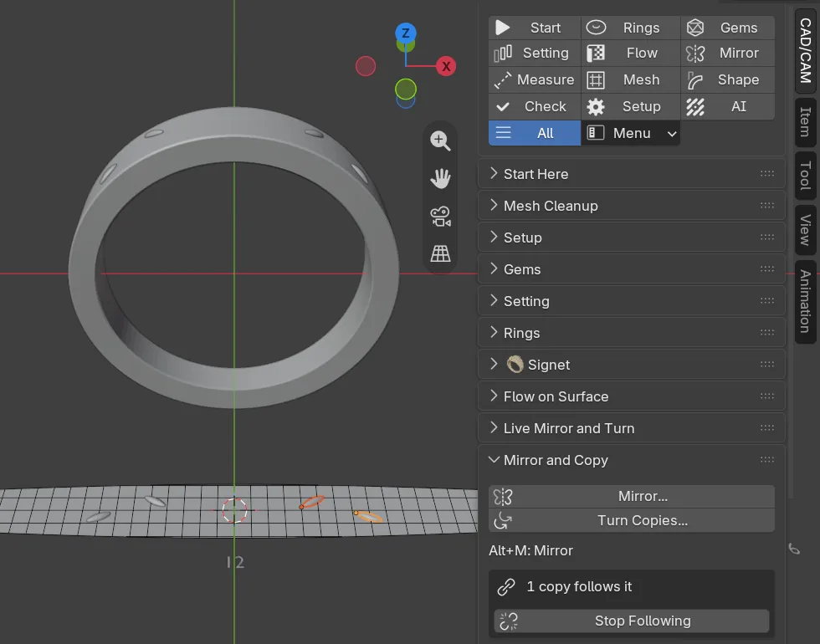Viewport: 820px width, 644px height.
Task: Toggle perspective/orthographic grid icon
Action: pyautogui.click(x=440, y=253)
